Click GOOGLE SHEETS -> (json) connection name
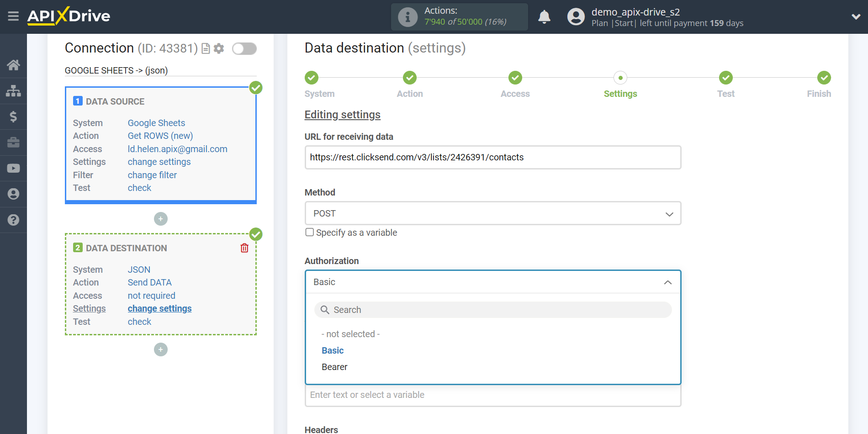Image resolution: width=868 pixels, height=434 pixels. pos(116,70)
